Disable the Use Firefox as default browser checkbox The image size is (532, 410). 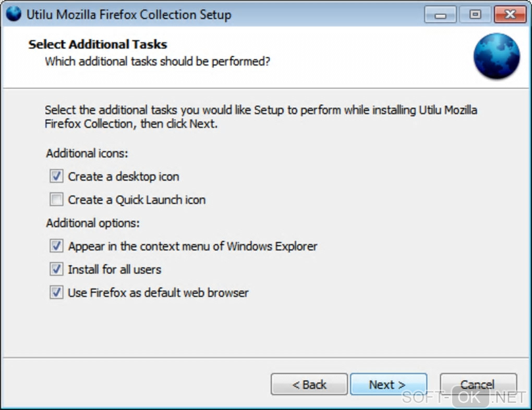[x=56, y=293]
